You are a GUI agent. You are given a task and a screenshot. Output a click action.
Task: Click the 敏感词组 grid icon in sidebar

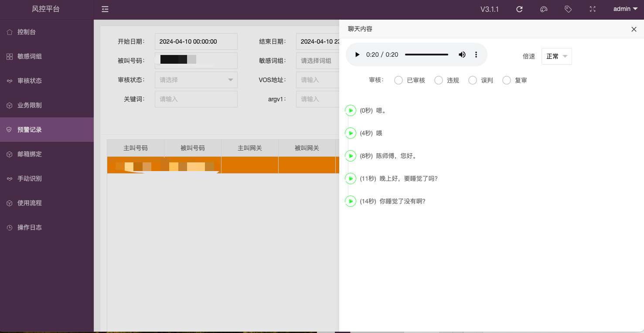pyautogui.click(x=10, y=56)
